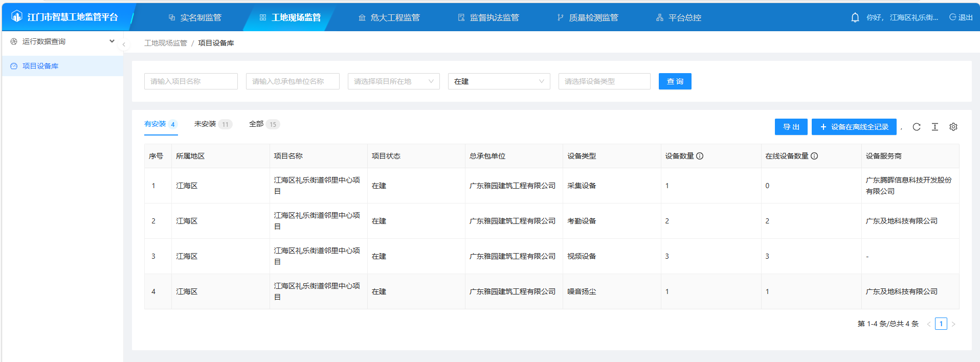Click the 退出 logout button
This screenshot has width=980, height=362.
[x=961, y=17]
